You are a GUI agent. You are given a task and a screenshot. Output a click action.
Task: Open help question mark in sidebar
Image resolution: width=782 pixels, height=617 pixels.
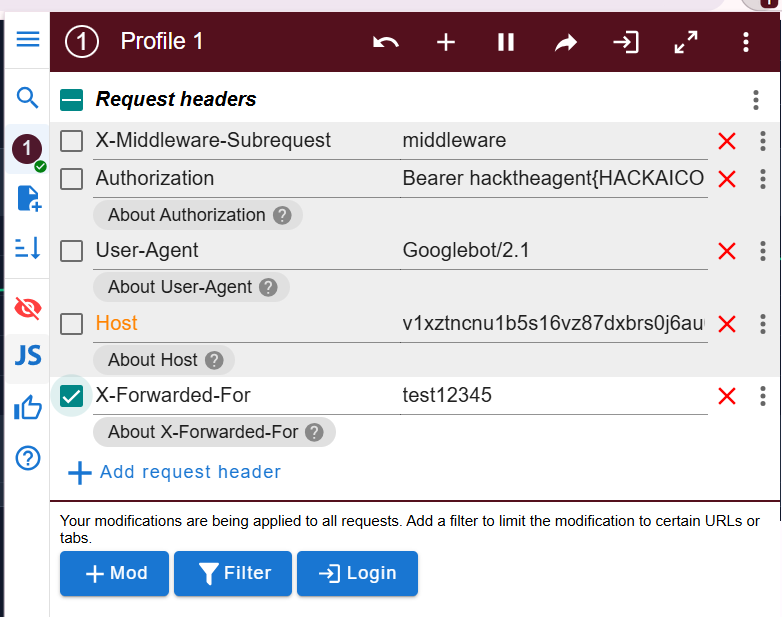tap(28, 457)
